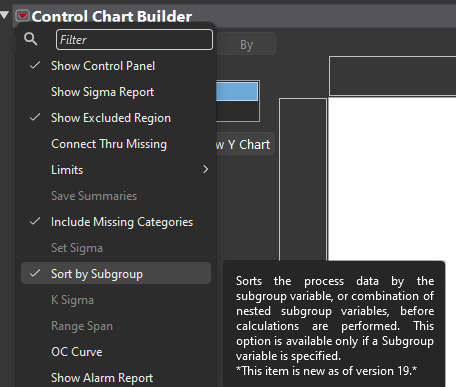The image size is (456, 387).
Task: Click the New Y Chart button
Action: pos(246,144)
